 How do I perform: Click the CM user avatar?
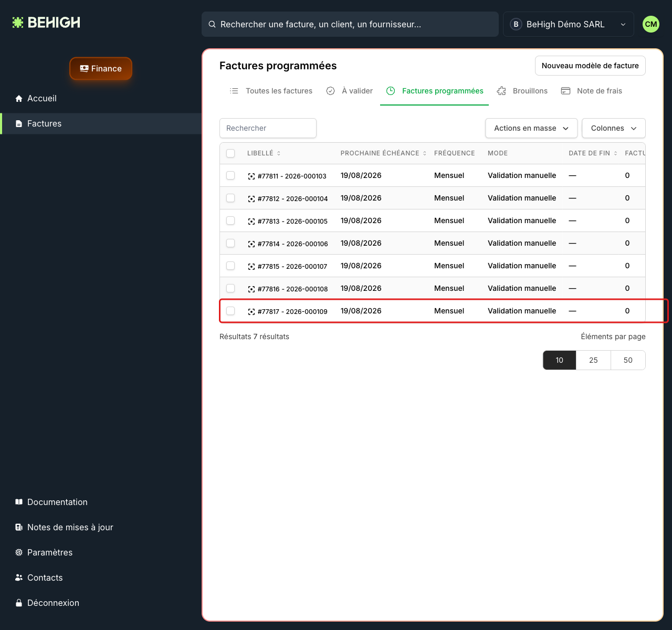point(651,24)
